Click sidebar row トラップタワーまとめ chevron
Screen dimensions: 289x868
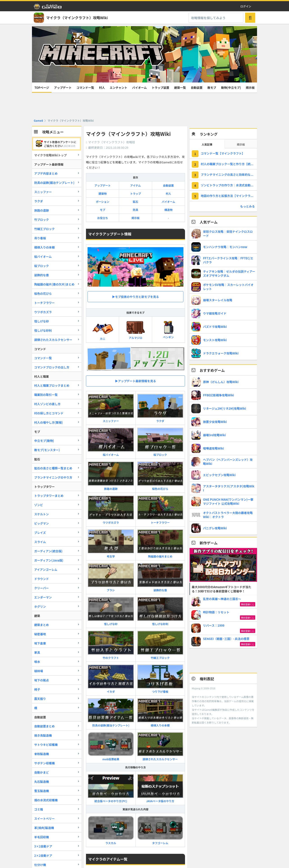click(78, 496)
